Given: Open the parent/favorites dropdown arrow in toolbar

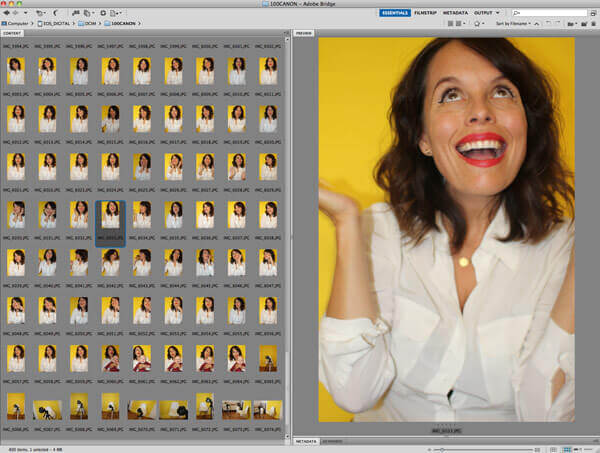Looking at the screenshot, I should click(26, 13).
